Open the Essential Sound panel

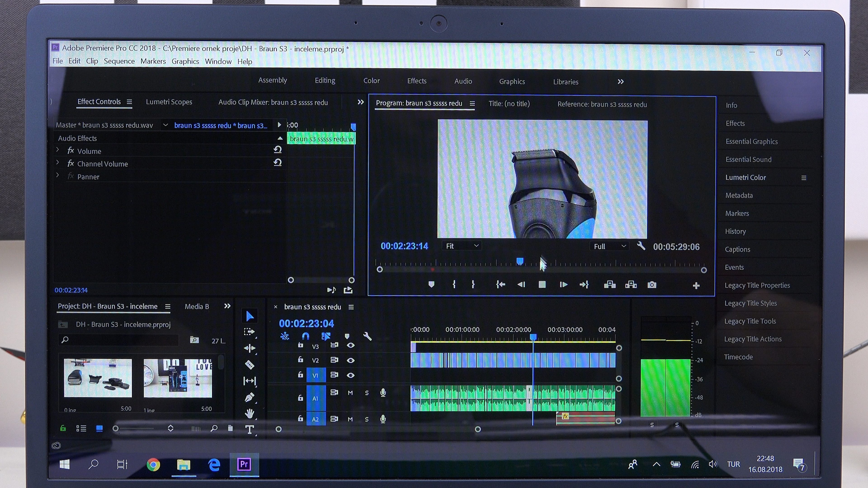748,159
